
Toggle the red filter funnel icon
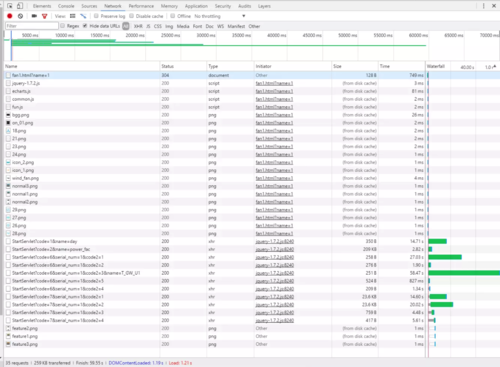point(44,16)
